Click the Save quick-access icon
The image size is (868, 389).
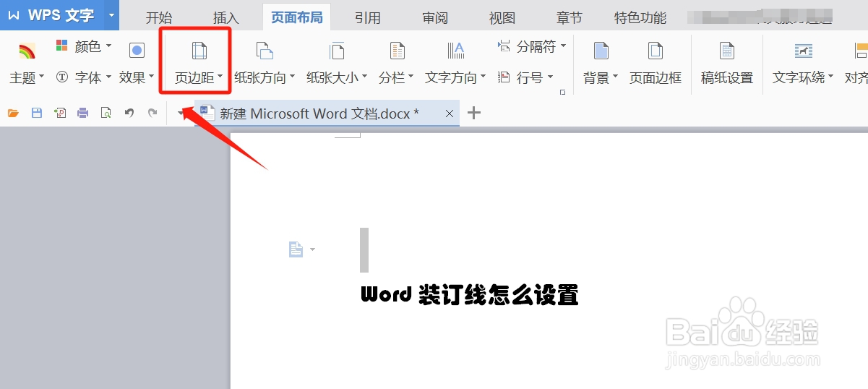coord(37,113)
